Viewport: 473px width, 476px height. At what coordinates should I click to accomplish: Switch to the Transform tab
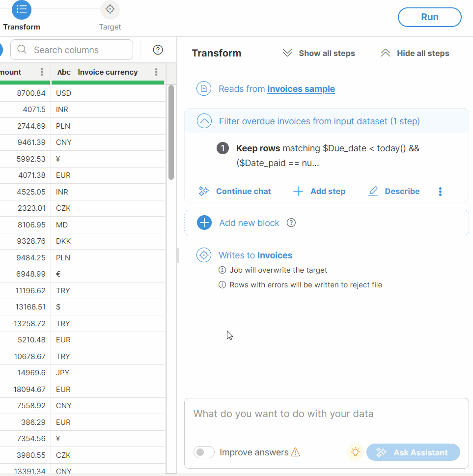[x=22, y=10]
